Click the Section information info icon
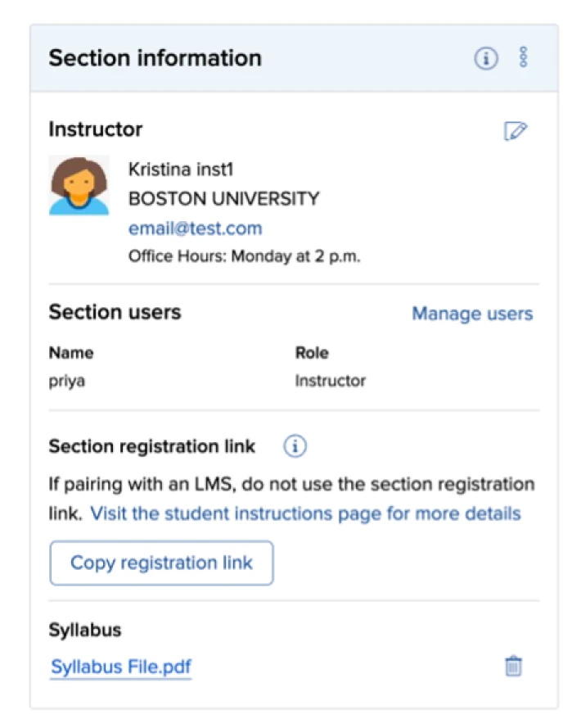This screenshot has width=581, height=728. (x=486, y=58)
